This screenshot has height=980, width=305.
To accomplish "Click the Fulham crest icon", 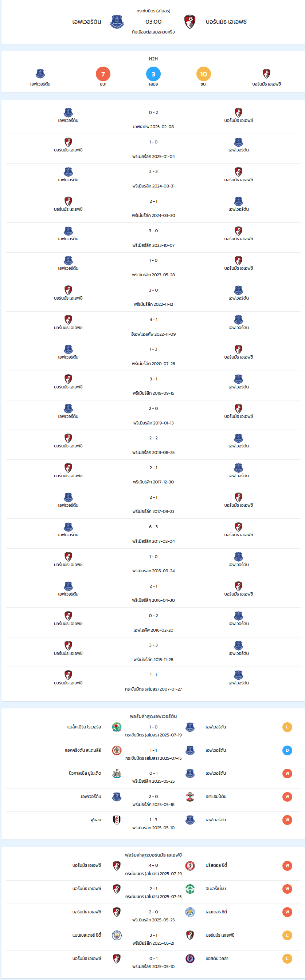I will point(117,820).
